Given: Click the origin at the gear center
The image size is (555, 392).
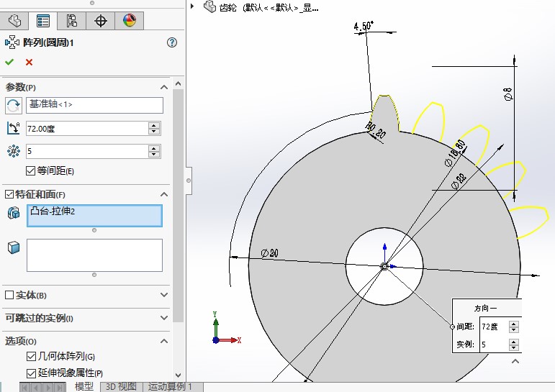Looking at the screenshot, I should click(384, 266).
